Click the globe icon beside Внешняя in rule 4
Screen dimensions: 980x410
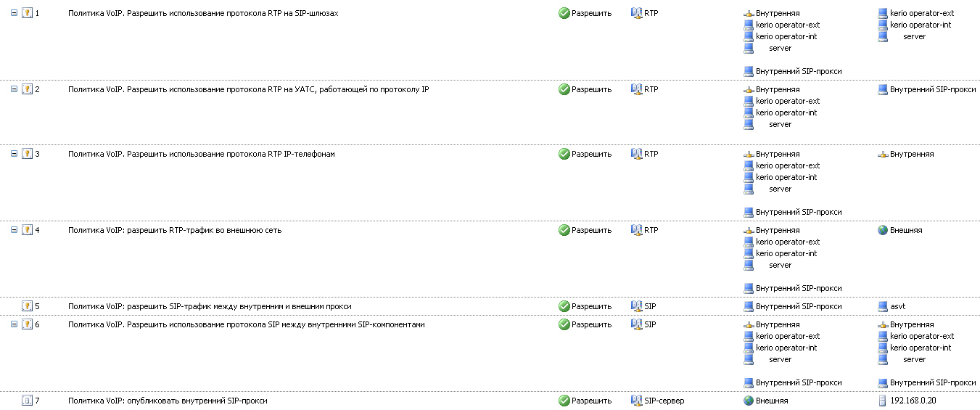point(883,230)
